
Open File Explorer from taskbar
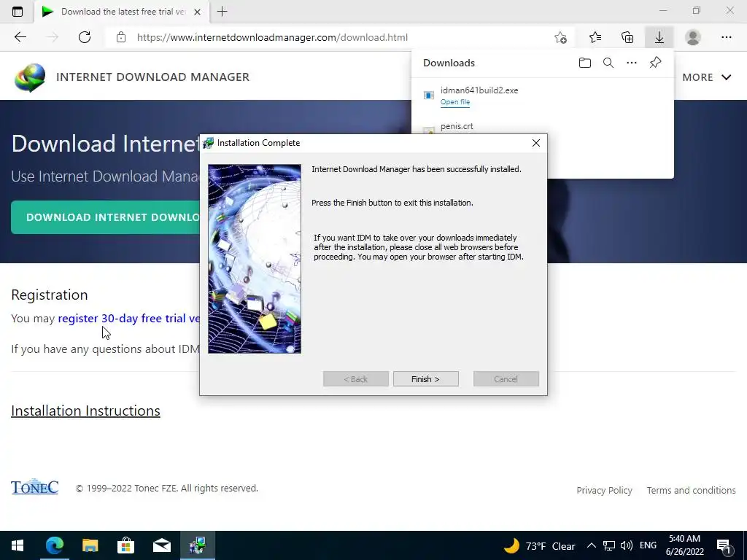(90, 545)
